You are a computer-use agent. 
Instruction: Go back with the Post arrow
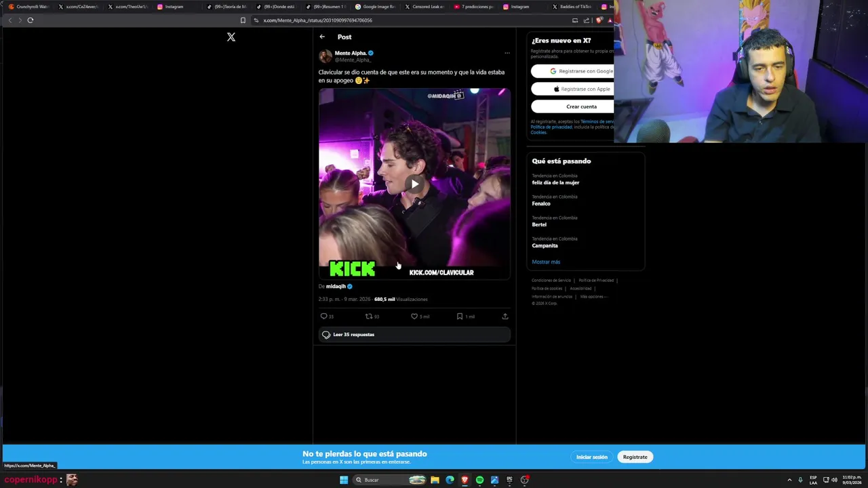pos(322,37)
